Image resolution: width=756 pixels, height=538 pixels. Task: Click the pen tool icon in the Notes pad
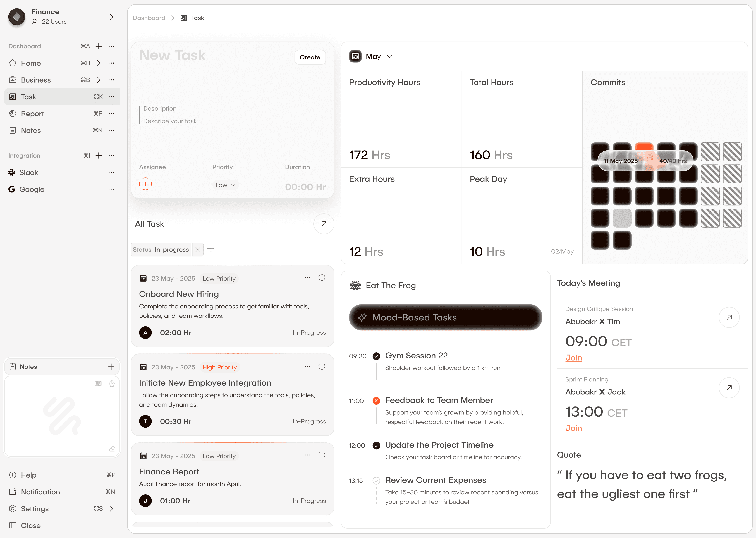[x=112, y=383]
